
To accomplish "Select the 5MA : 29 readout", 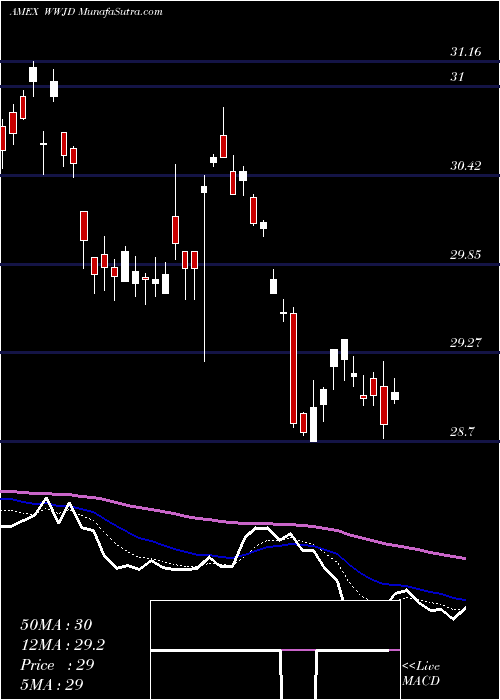I will pyautogui.click(x=52, y=684).
